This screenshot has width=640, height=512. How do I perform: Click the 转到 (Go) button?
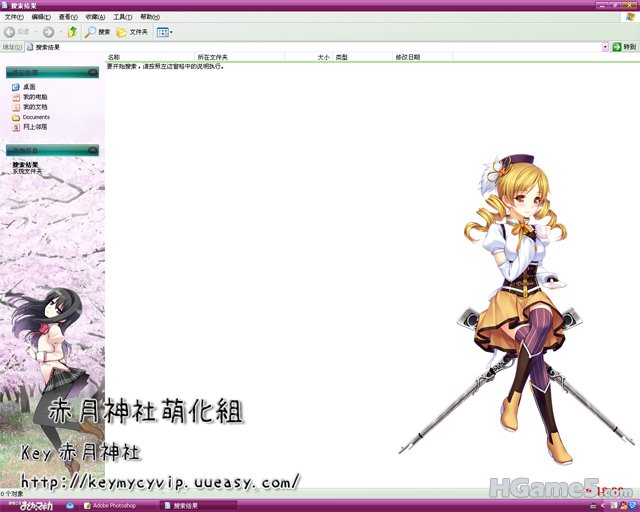[624, 47]
